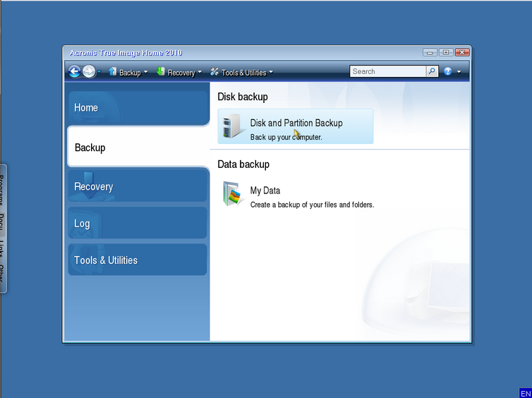Open Tools & Utilities sidebar tab
The width and height of the screenshot is (532, 398).
coord(138,260)
